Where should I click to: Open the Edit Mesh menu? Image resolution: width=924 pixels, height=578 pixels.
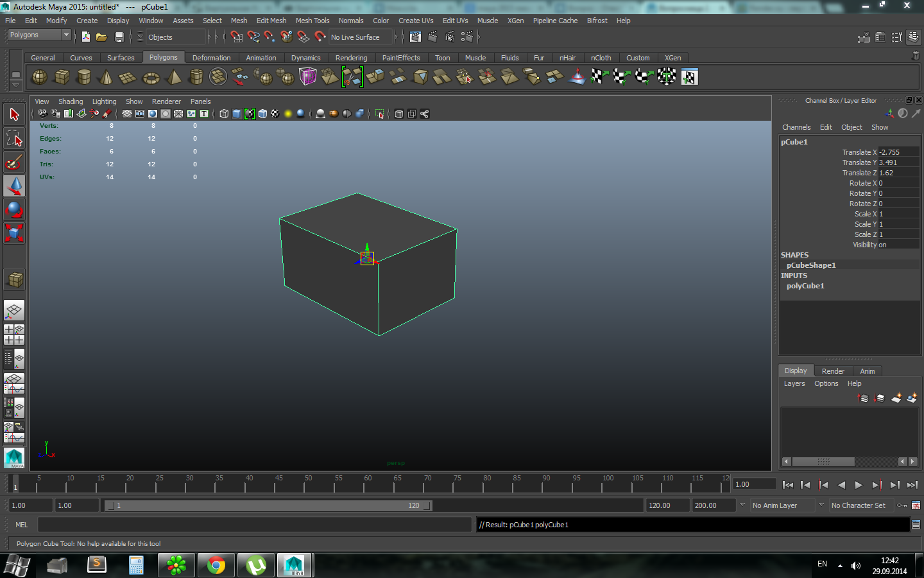tap(271, 21)
